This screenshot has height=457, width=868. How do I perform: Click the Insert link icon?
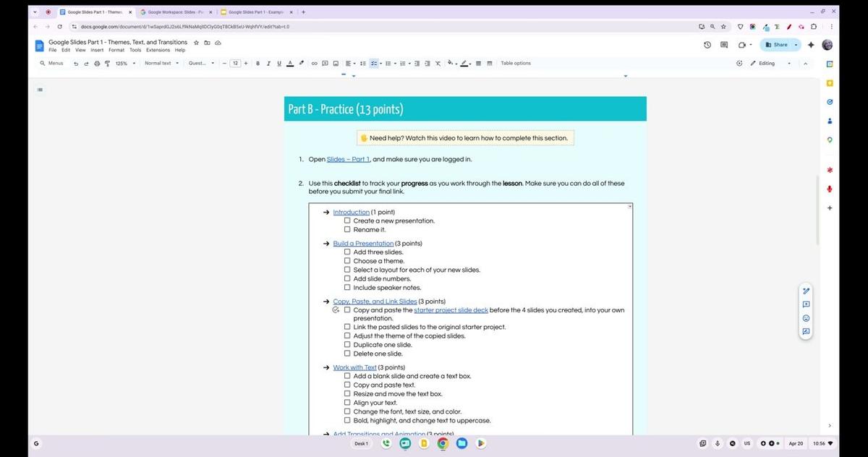(314, 63)
